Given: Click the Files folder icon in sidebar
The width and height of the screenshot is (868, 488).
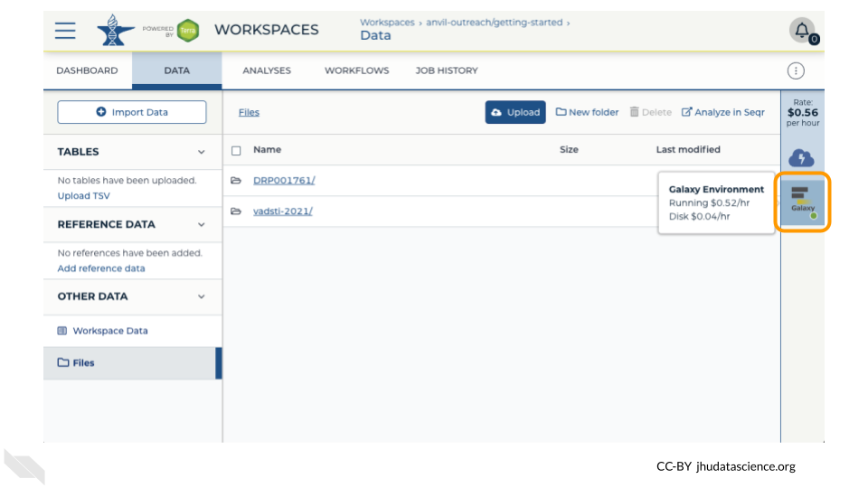Looking at the screenshot, I should click(63, 362).
